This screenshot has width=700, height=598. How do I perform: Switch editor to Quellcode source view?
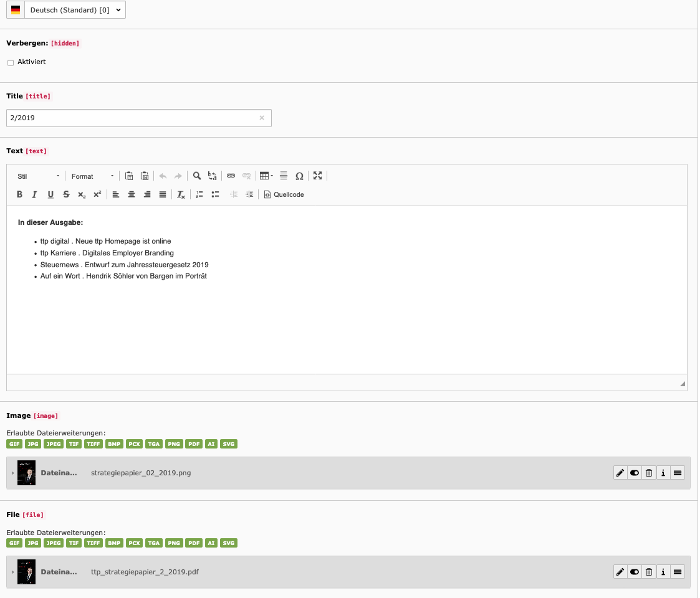(284, 194)
